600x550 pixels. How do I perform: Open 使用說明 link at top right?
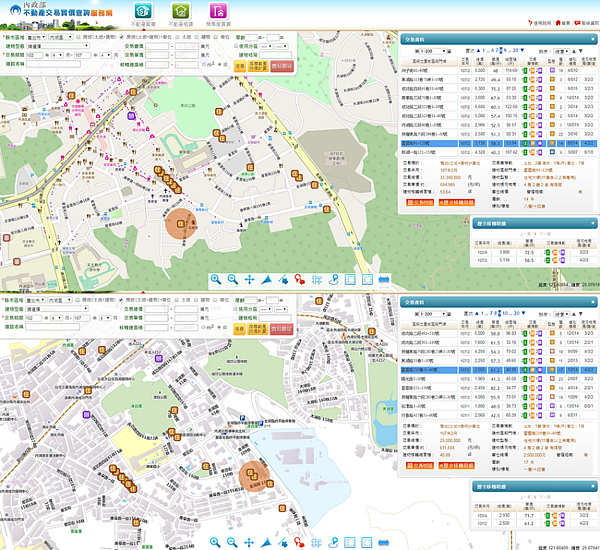point(540,23)
